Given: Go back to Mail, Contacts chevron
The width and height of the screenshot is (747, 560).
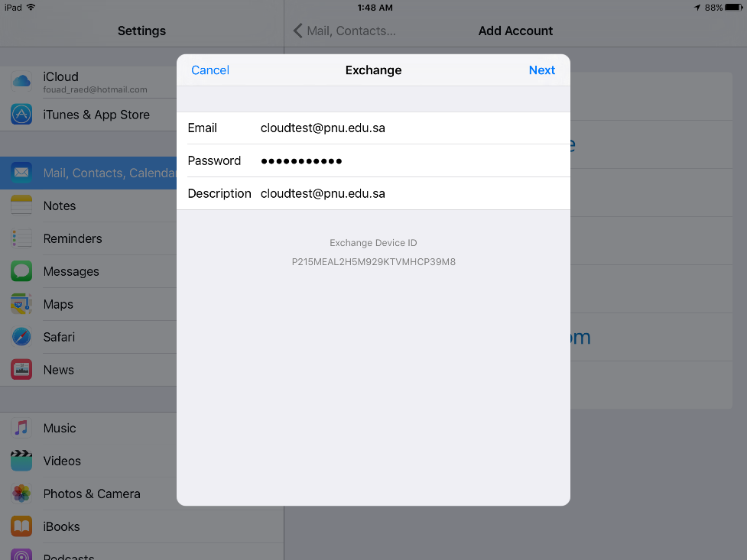Looking at the screenshot, I should pos(299,31).
